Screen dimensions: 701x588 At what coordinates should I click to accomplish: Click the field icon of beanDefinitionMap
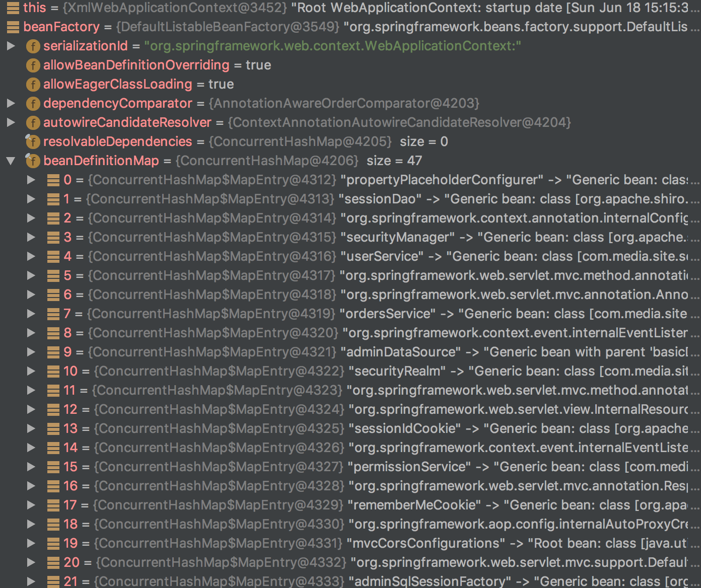point(33,161)
